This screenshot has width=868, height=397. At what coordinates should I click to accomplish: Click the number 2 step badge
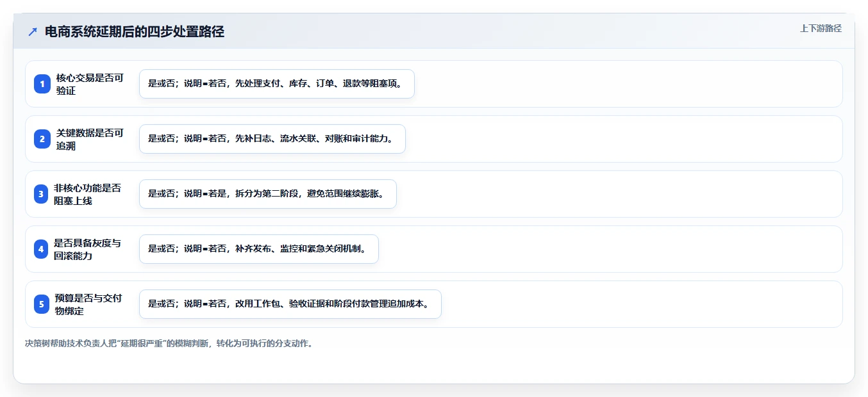tap(42, 139)
